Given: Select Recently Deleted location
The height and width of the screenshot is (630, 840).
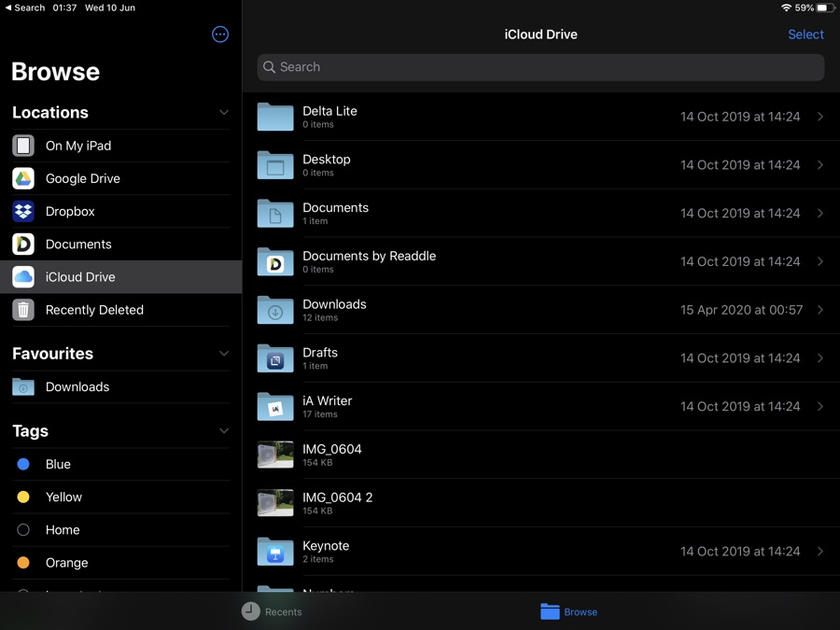Looking at the screenshot, I should (121, 310).
